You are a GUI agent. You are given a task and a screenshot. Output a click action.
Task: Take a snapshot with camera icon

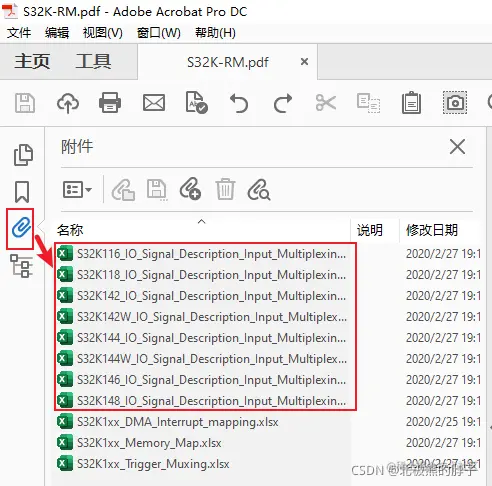(x=455, y=103)
